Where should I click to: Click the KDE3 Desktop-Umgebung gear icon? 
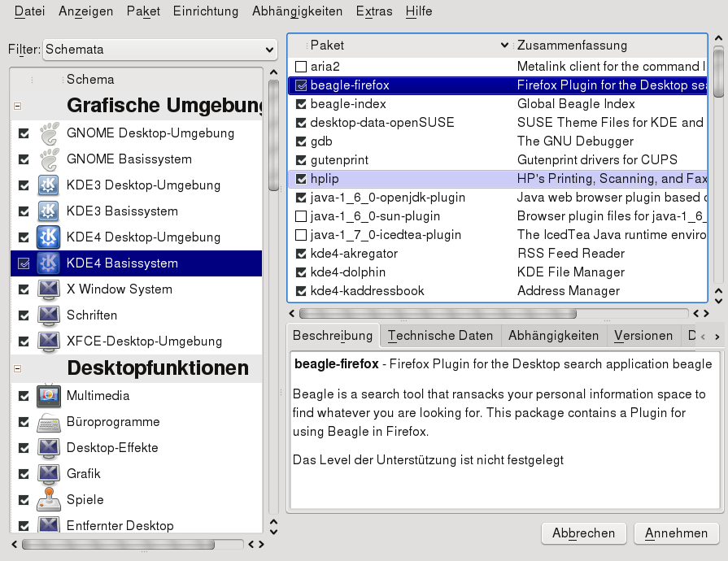tap(49, 185)
